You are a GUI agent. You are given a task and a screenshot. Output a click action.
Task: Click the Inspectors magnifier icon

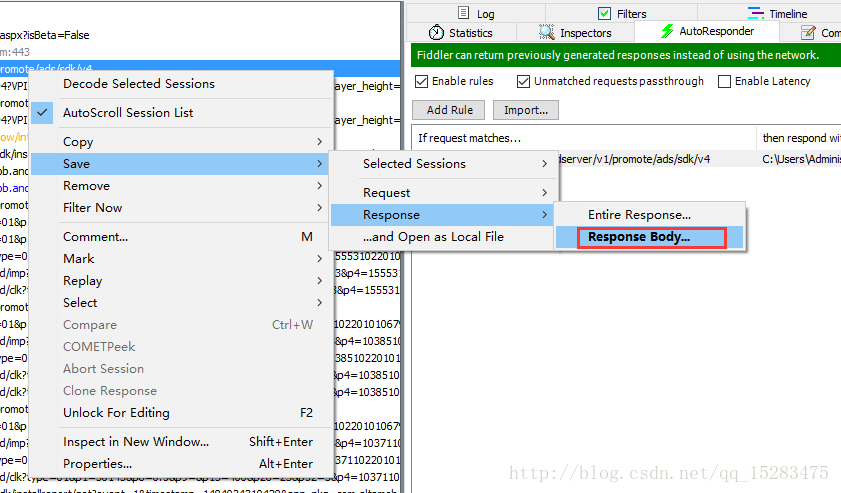(x=547, y=32)
